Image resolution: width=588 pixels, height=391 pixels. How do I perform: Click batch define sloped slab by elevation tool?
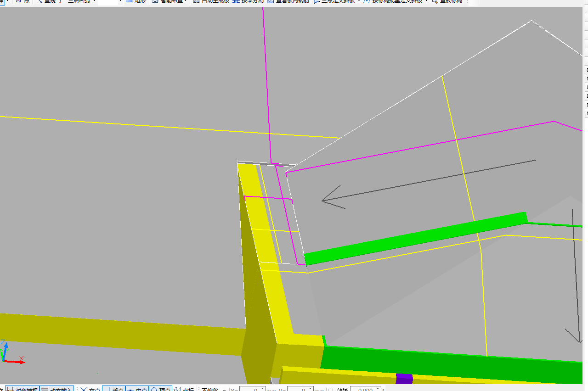coord(393,2)
